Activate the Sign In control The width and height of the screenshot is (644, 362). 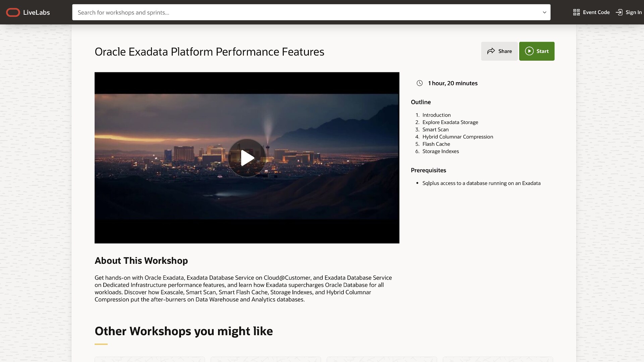pos(628,12)
